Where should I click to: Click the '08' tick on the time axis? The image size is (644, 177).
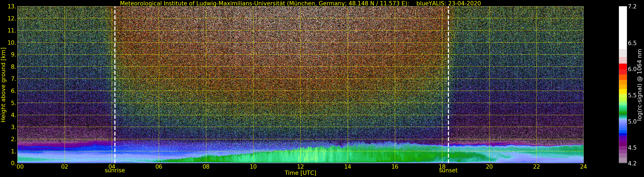(x=206, y=167)
